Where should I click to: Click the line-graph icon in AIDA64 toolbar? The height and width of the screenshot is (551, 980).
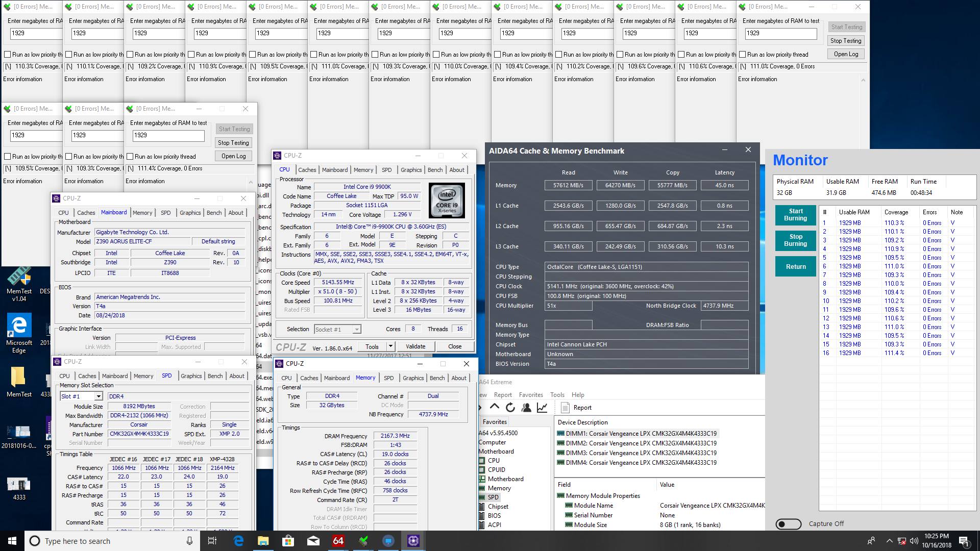[542, 407]
